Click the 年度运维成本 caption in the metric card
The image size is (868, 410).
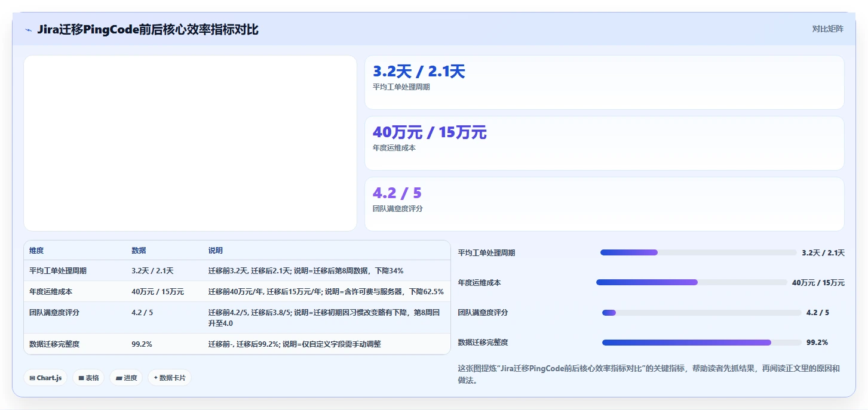[394, 148]
